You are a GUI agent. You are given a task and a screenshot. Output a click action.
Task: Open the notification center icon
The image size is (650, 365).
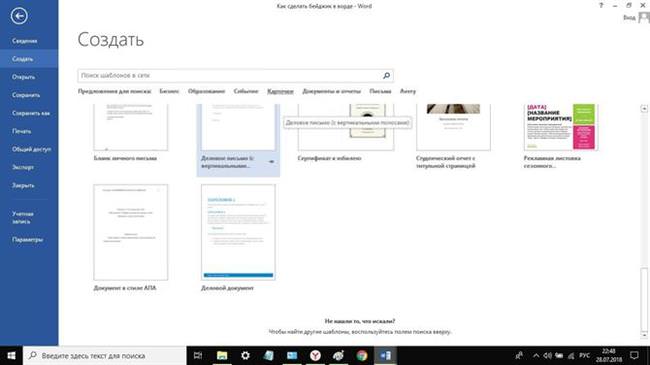tap(634, 355)
